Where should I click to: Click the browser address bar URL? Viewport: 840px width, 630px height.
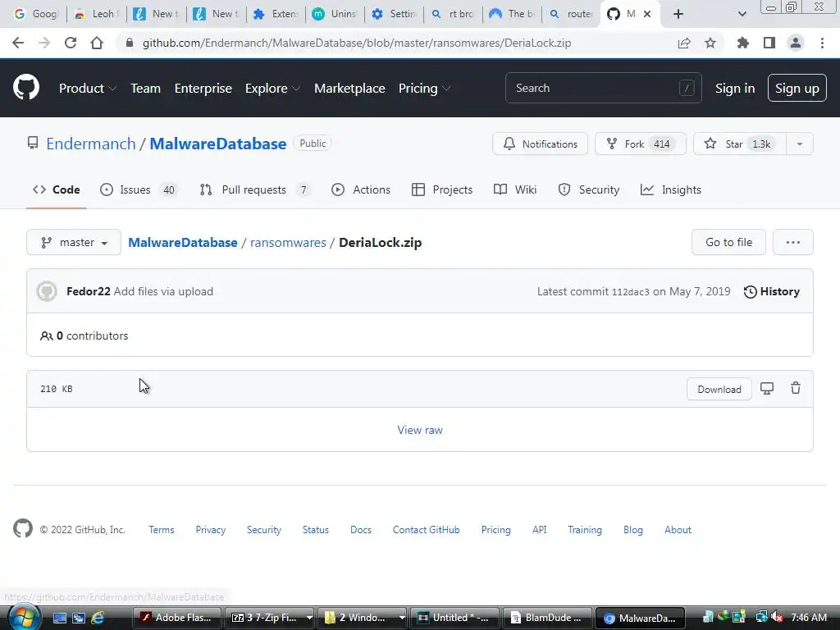coord(357,43)
